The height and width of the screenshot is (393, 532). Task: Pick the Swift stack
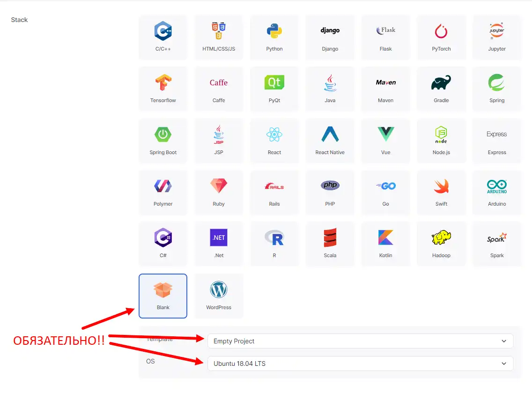point(441,193)
